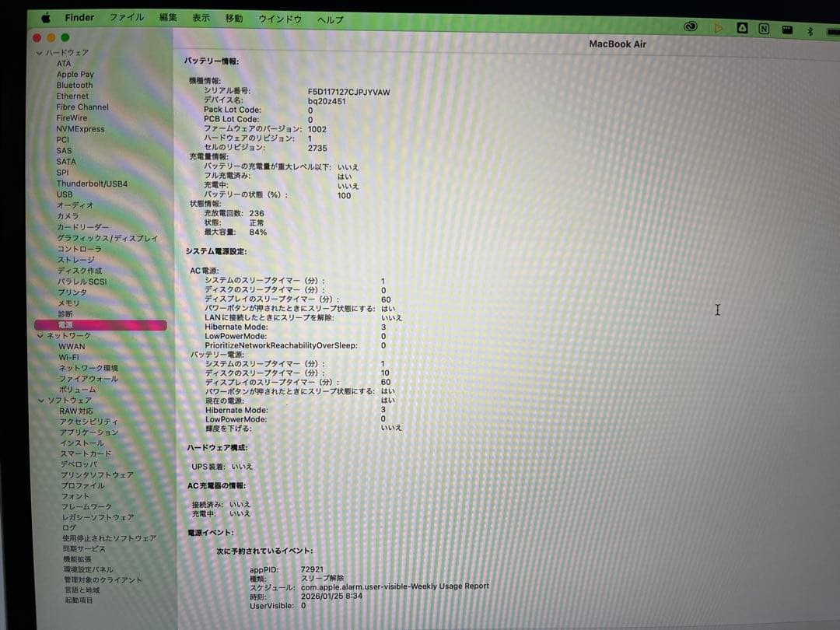Select グラフィックス/ディスプレイ in the sidebar
The image size is (840, 630).
click(107, 237)
